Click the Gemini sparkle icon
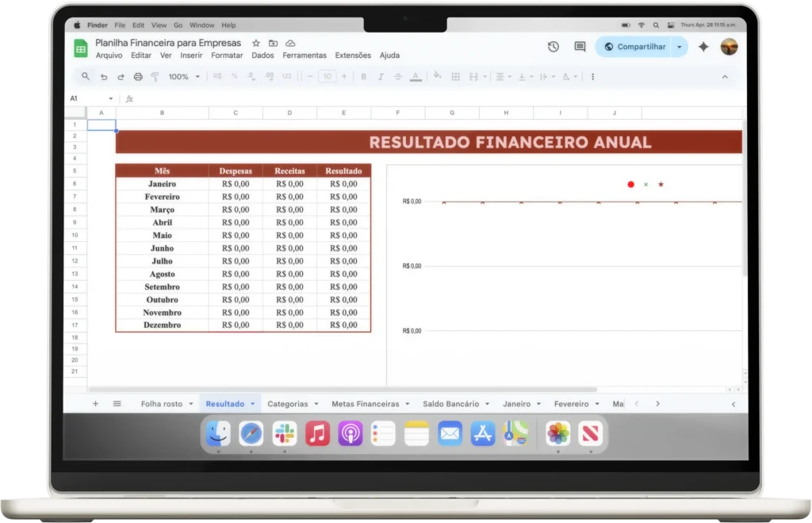The width and height of the screenshot is (812, 523). tap(703, 47)
